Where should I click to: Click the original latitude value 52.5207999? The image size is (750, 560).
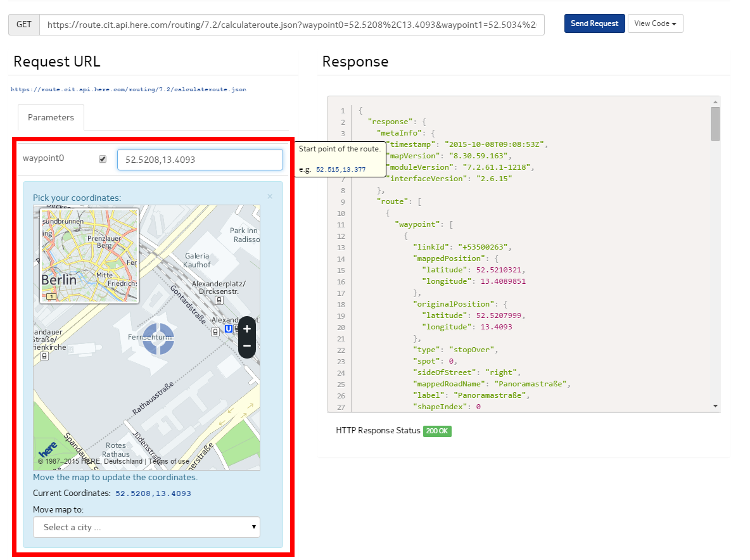coord(499,315)
